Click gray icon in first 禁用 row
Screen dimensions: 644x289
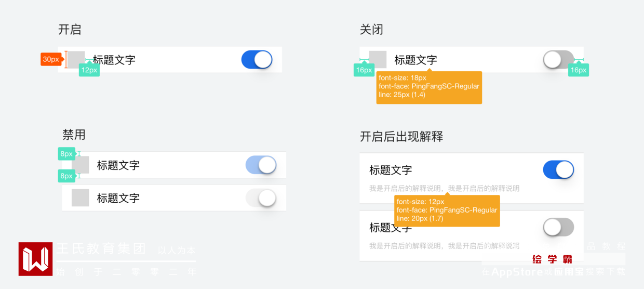pyautogui.click(x=81, y=165)
